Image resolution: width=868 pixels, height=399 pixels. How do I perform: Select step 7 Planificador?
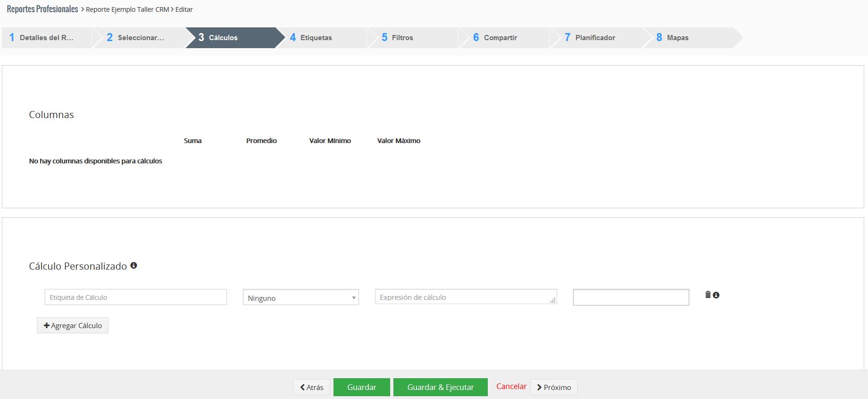tap(594, 38)
